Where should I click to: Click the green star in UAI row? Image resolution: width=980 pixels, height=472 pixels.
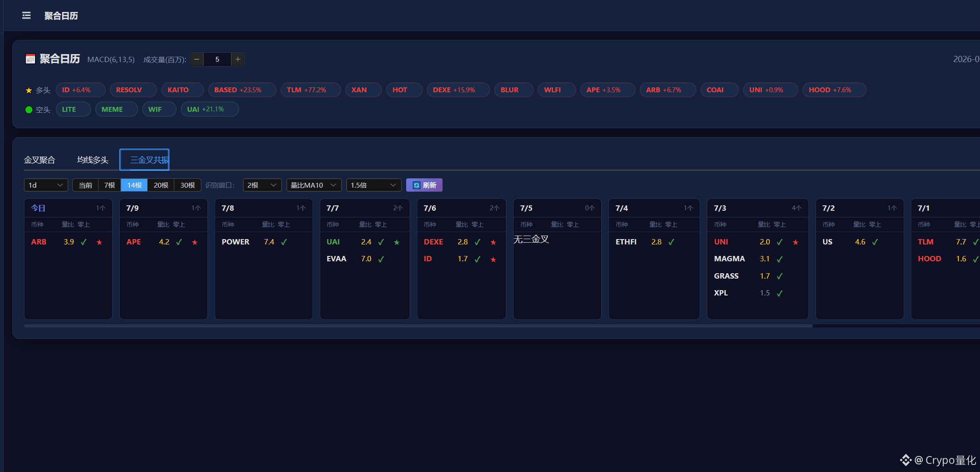coord(397,242)
